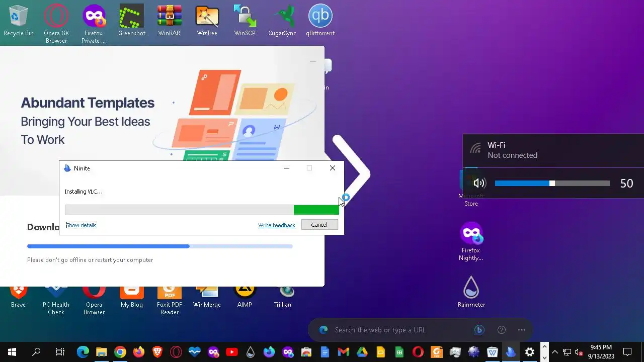This screenshot has width=644, height=362.
Task: Launch Opera GX Browser from desktop
Action: (x=56, y=24)
